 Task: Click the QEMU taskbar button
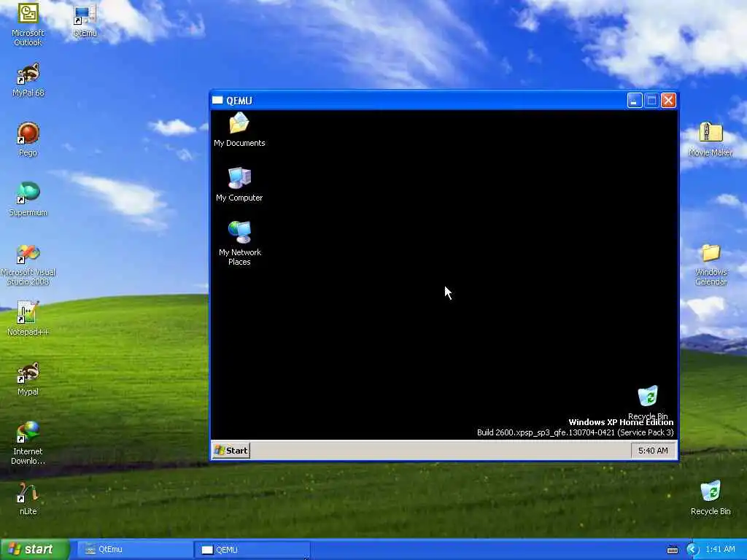pos(252,550)
